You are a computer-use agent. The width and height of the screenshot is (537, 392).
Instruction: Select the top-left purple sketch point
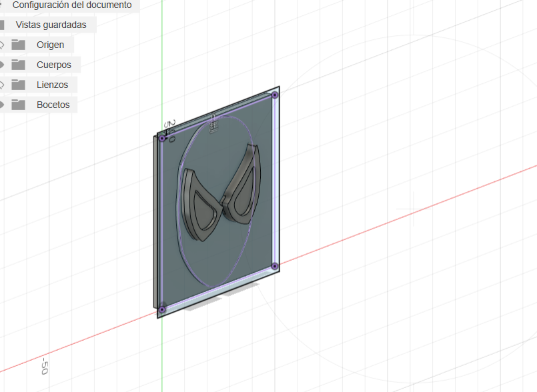162,138
